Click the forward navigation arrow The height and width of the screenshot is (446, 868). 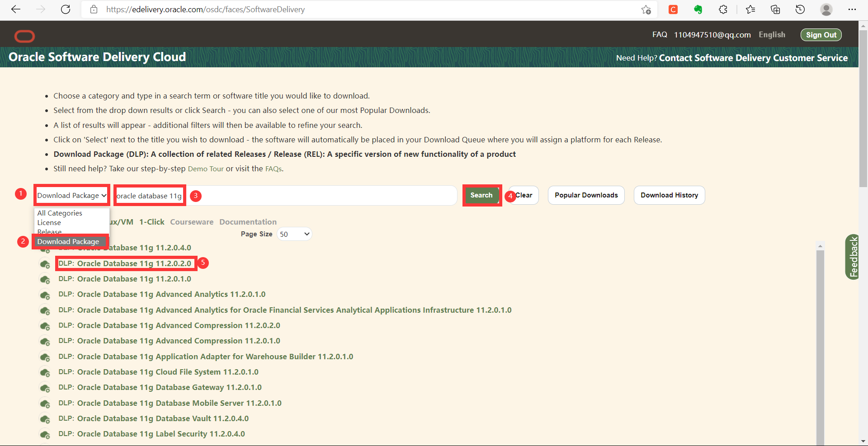[41, 9]
